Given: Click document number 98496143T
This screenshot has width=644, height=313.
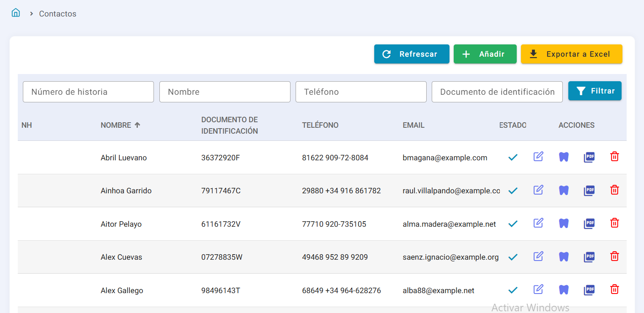Looking at the screenshot, I should click(x=221, y=291).
